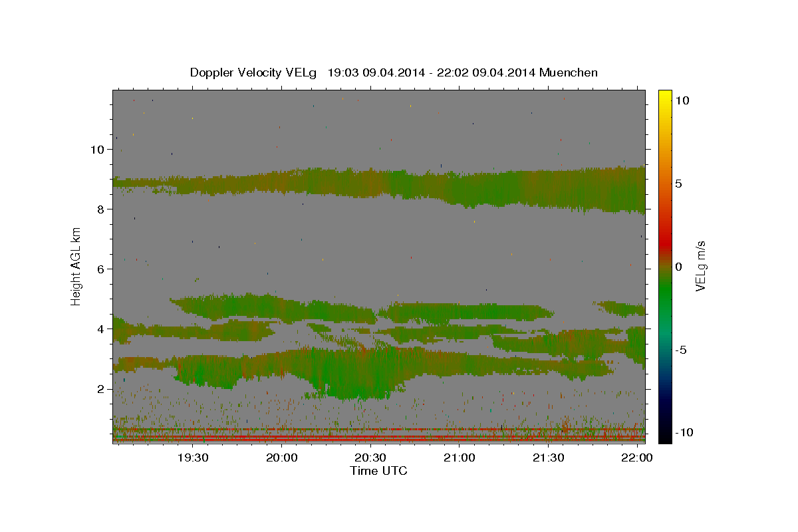Image resolution: width=798 pixels, height=532 pixels.
Task: Click the height tick label 2
Action: coord(101,389)
